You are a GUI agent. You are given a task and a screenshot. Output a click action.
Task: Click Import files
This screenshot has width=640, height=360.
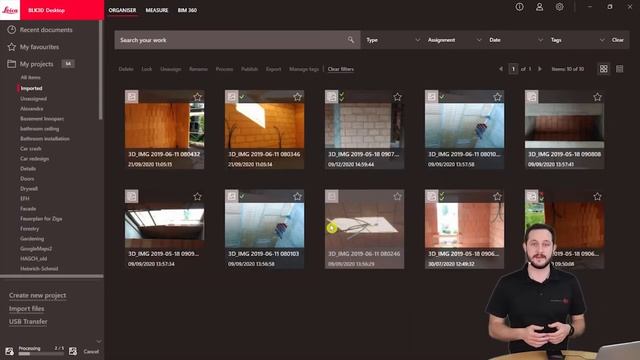pyautogui.click(x=27, y=309)
